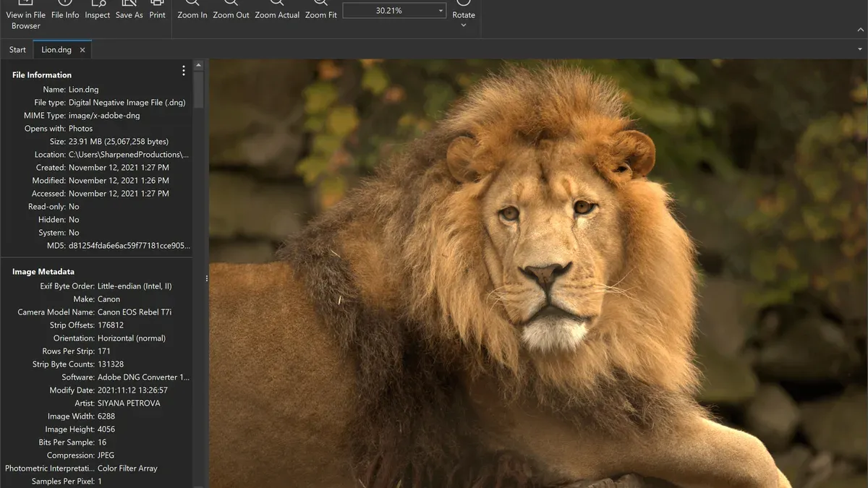Switch to the Start tab
868x488 pixels.
[17, 50]
